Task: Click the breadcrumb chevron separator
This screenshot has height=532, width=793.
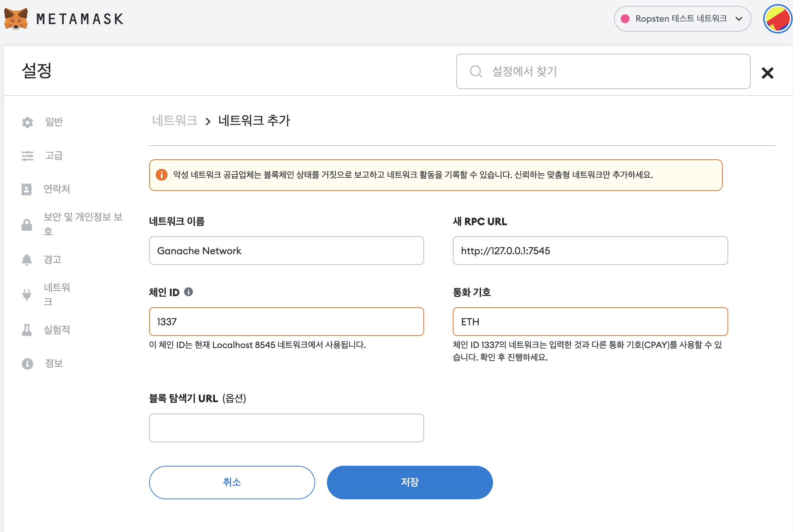Action: (208, 121)
